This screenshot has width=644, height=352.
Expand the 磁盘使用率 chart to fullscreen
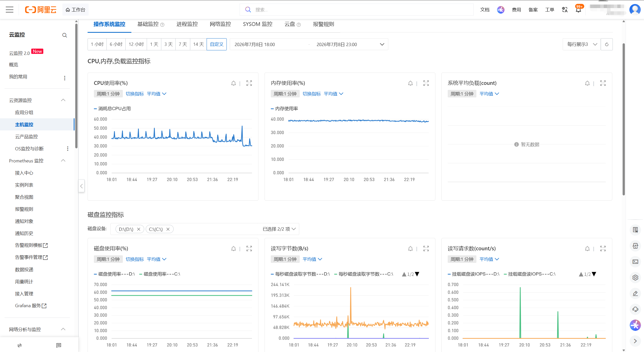249,249
